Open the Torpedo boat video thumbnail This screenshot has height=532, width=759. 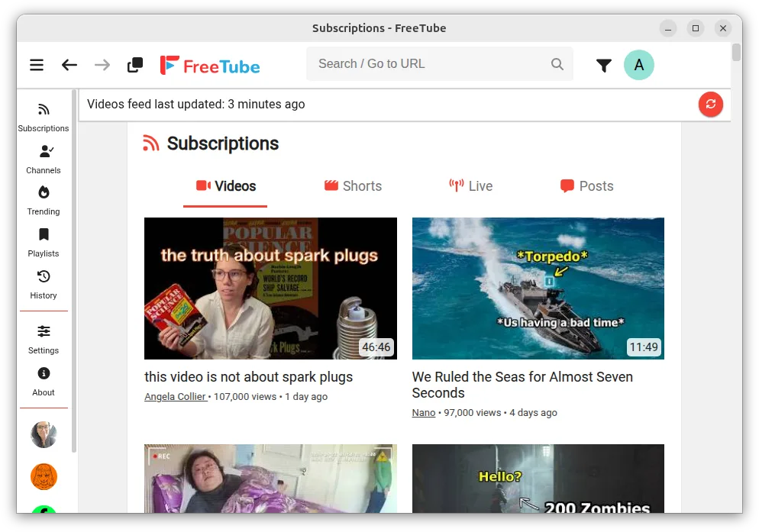click(x=538, y=289)
